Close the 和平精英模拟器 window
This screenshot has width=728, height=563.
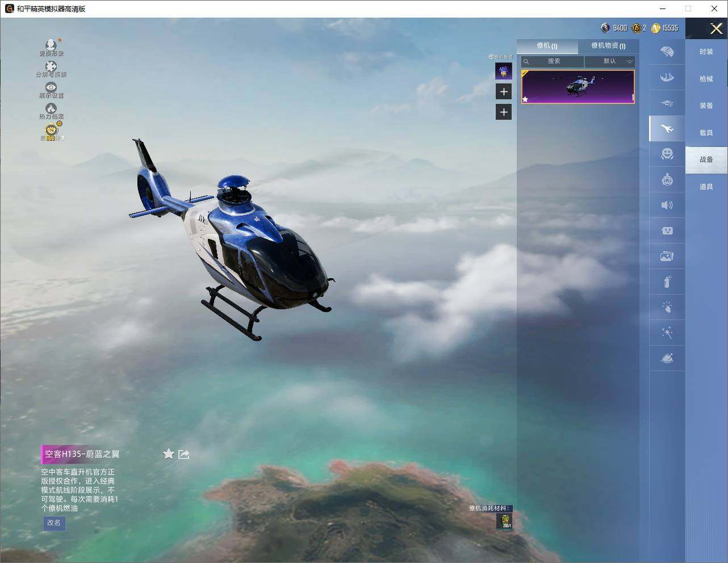coord(714,9)
